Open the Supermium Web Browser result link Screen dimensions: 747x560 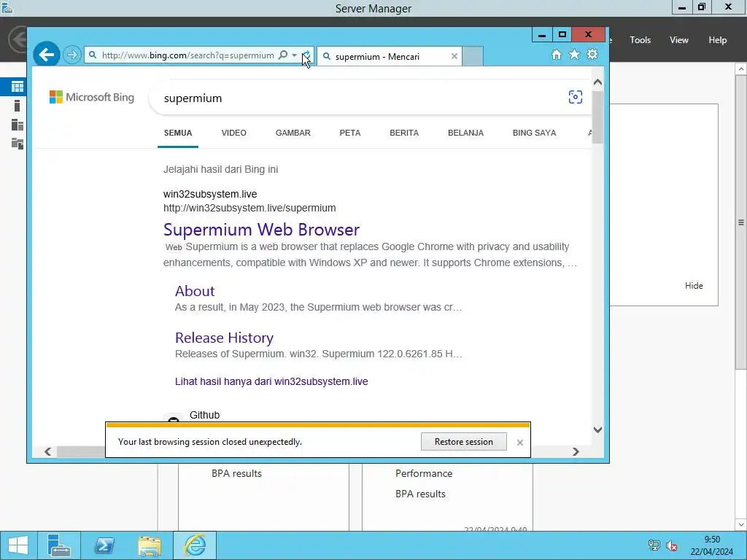262,230
